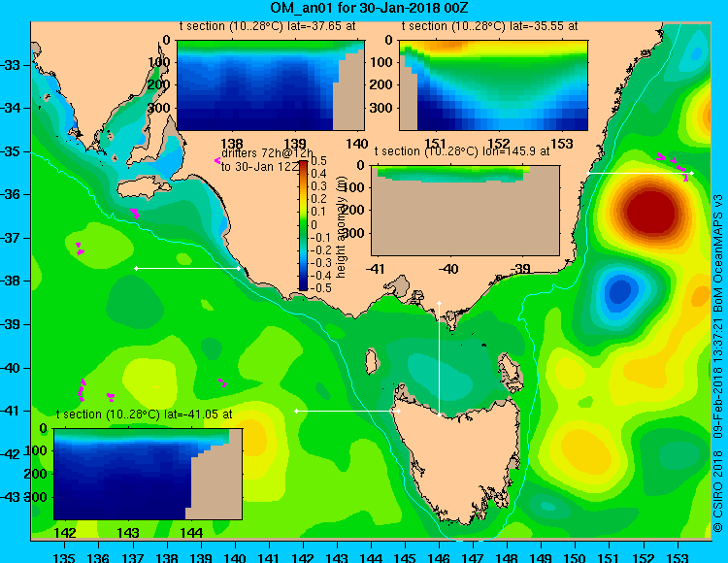Select the -0.5 label on the color bar

(320, 287)
